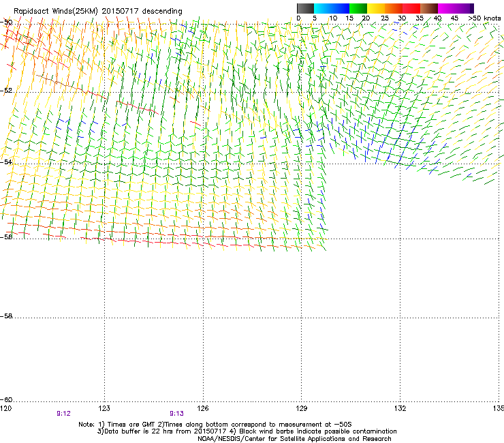The height and width of the screenshot is (443, 504).
Task: Click the legend label '10' under color bar
Action: click(x=333, y=18)
